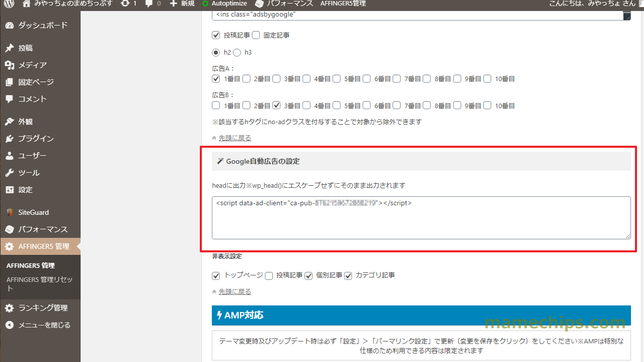Toggle the 固定記事 checkbox
Viewport: 644px width, 362px height.
pos(256,35)
